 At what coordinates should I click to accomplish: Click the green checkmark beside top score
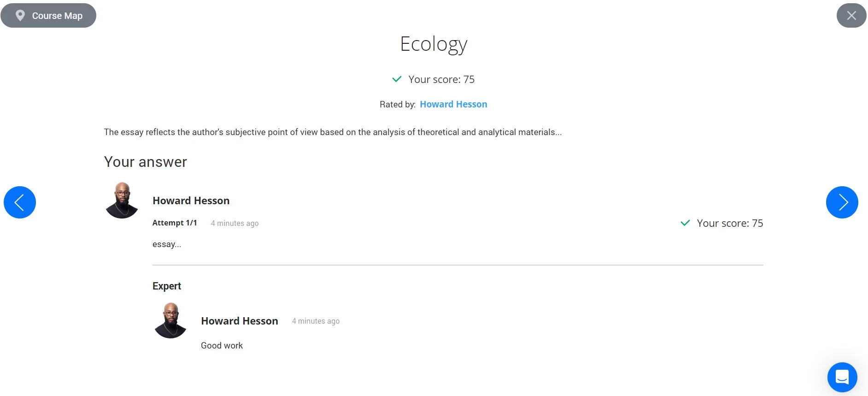(397, 79)
